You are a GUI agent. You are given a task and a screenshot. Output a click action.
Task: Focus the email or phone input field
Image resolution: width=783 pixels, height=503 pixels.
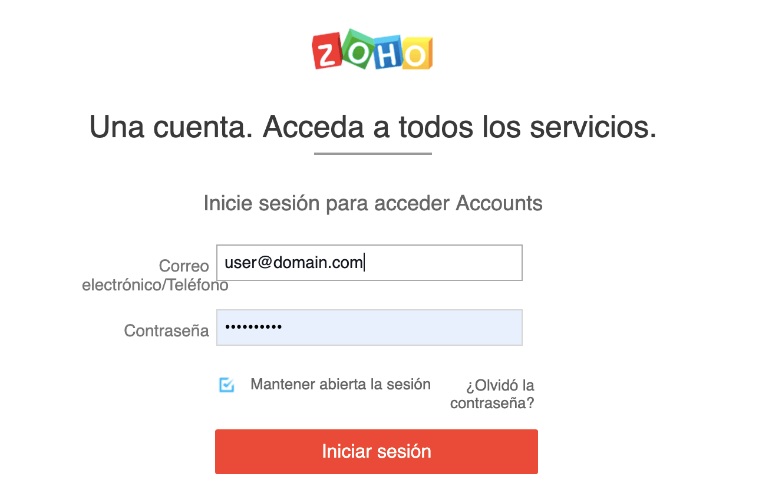(440, 263)
